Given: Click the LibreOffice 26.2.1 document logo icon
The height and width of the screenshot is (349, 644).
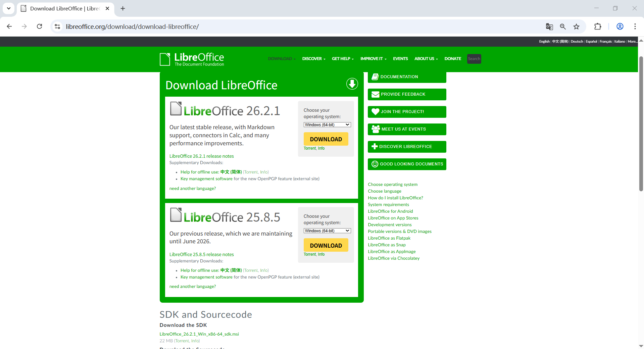Looking at the screenshot, I should click(176, 108).
